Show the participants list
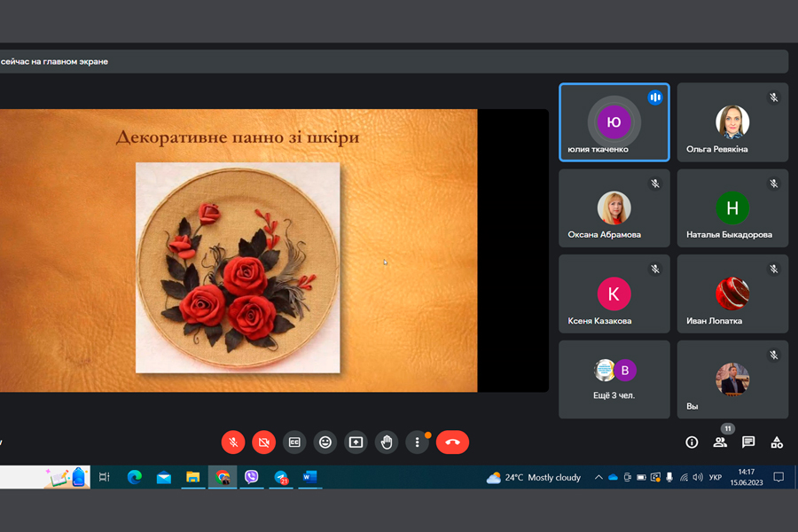798x532 pixels. [720, 442]
